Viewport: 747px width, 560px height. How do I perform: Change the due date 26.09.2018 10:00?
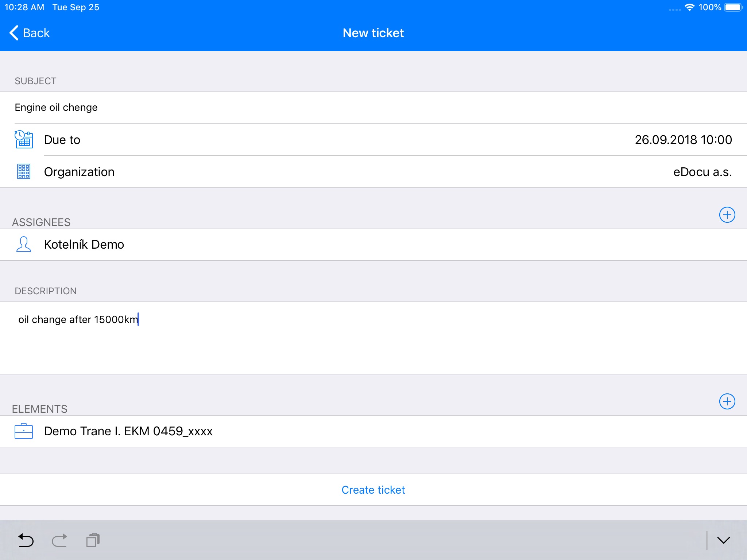pyautogui.click(x=683, y=140)
